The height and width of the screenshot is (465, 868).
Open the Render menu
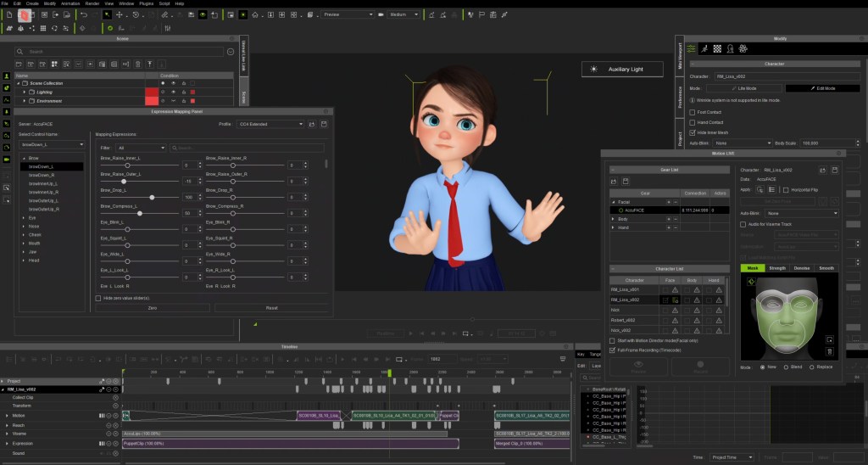pos(92,3)
